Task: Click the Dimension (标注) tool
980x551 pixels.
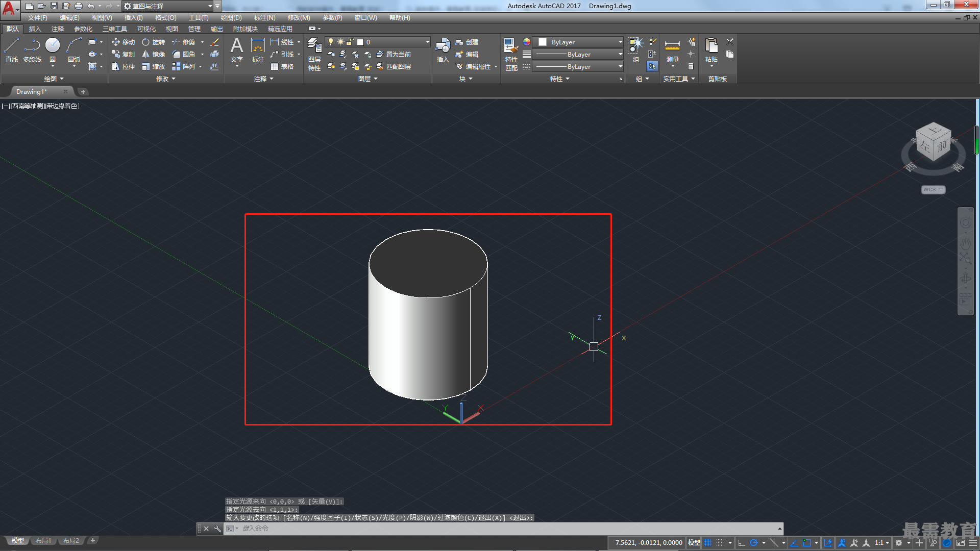Action: coord(258,50)
